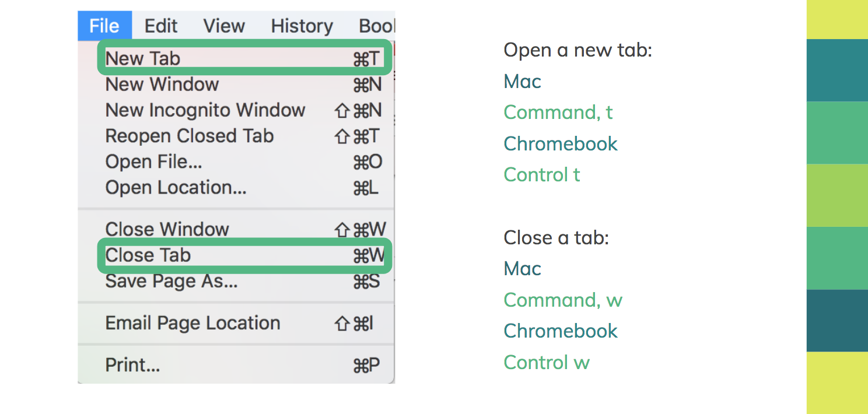Open the Edit menu in menu bar
Viewport: 868px width, 414px height.
[x=161, y=26]
